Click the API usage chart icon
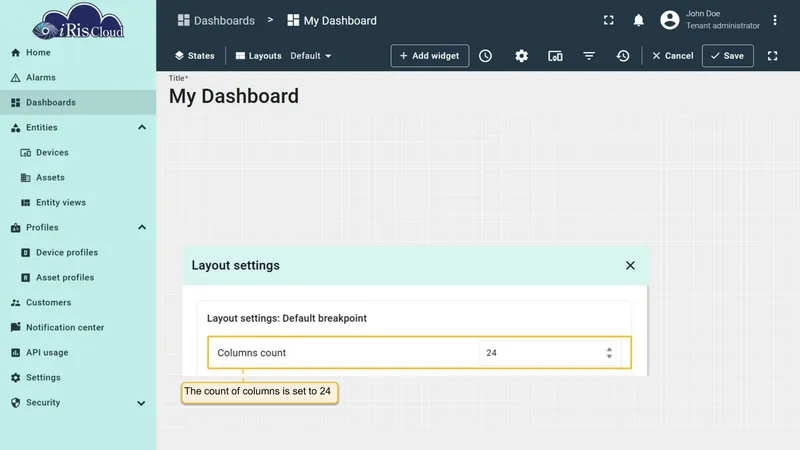 [x=15, y=353]
